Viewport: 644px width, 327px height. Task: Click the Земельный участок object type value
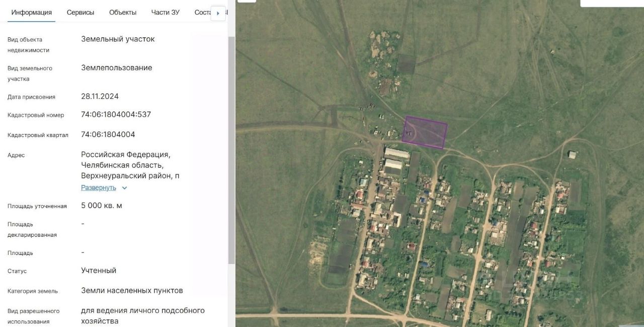(x=118, y=39)
